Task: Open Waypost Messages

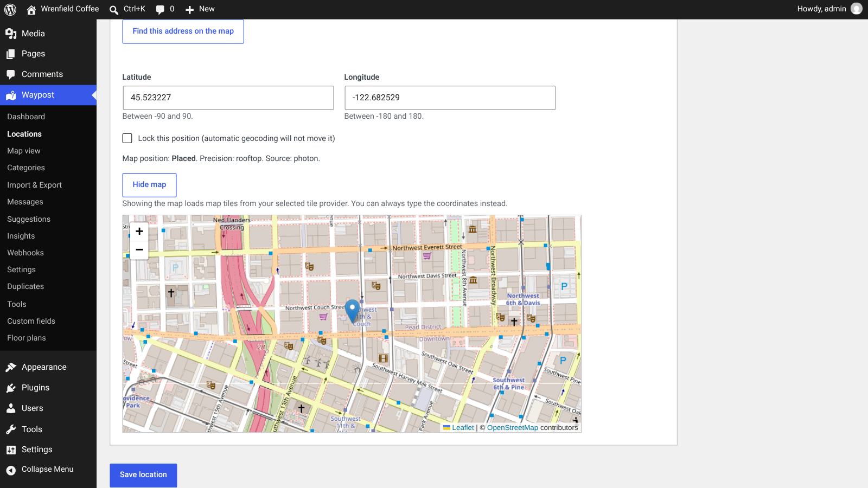Action: (x=25, y=202)
